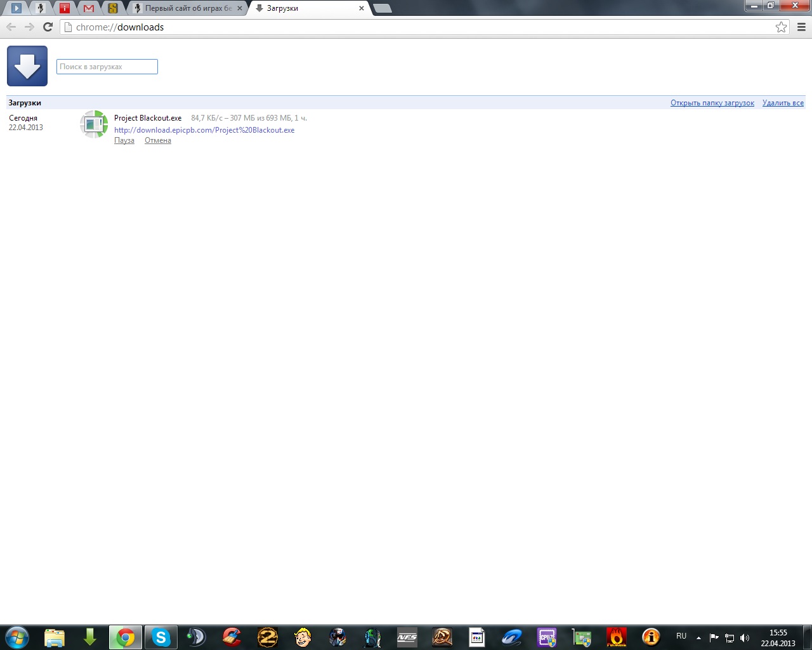Screen dimensions: 812x650
Task: Cancel the Project Blackout.exe download
Action: point(158,141)
